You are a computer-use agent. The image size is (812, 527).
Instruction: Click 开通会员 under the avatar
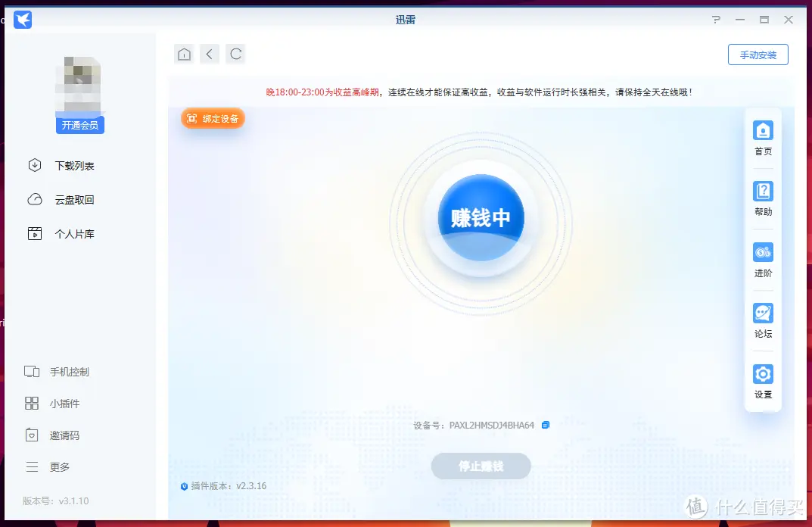[x=80, y=125]
